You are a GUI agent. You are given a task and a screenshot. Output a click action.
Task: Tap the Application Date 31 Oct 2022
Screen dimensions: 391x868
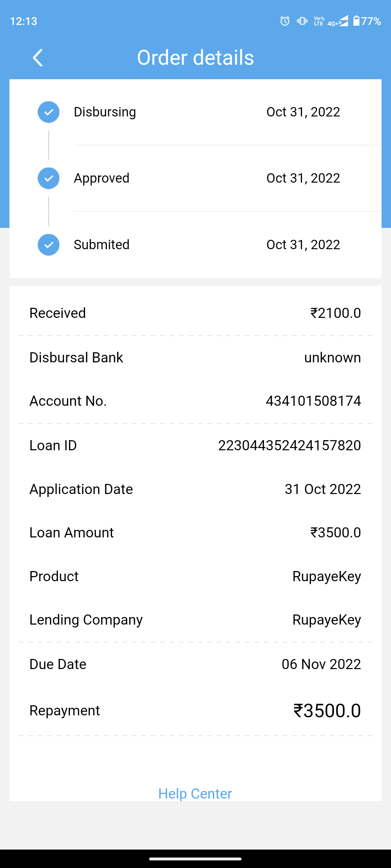pos(323,489)
